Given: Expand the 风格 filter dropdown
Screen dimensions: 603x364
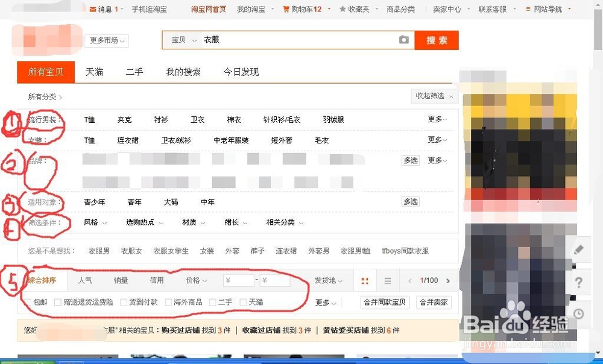Looking at the screenshot, I should pos(95,222).
